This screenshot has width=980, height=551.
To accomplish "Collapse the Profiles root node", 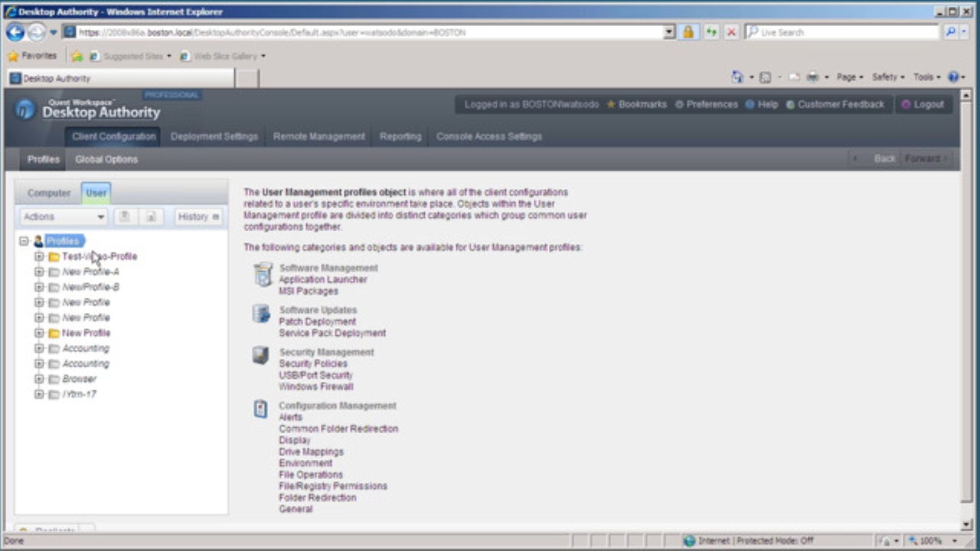I will pyautogui.click(x=24, y=241).
